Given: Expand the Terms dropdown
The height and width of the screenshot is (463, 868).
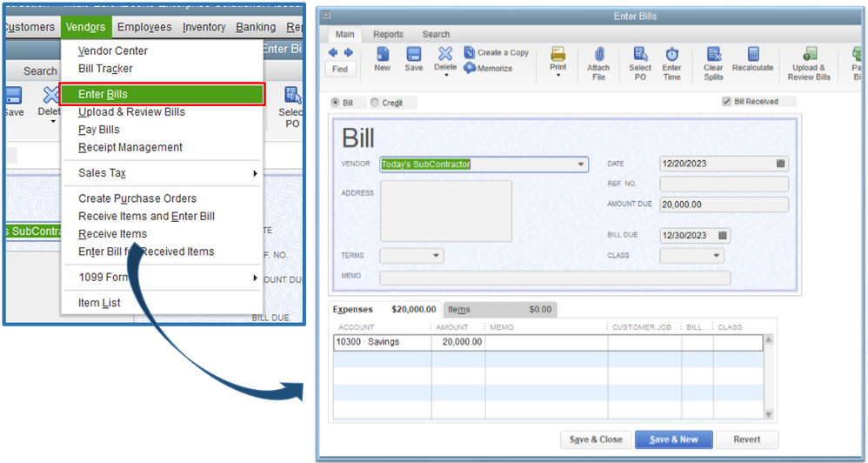Looking at the screenshot, I should pos(437,255).
